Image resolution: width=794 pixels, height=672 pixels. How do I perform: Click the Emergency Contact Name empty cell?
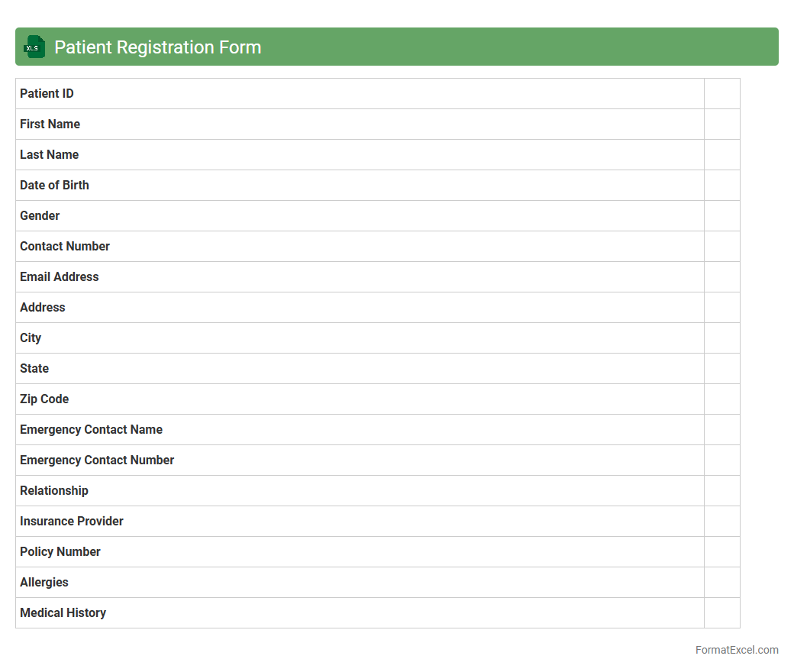(721, 430)
